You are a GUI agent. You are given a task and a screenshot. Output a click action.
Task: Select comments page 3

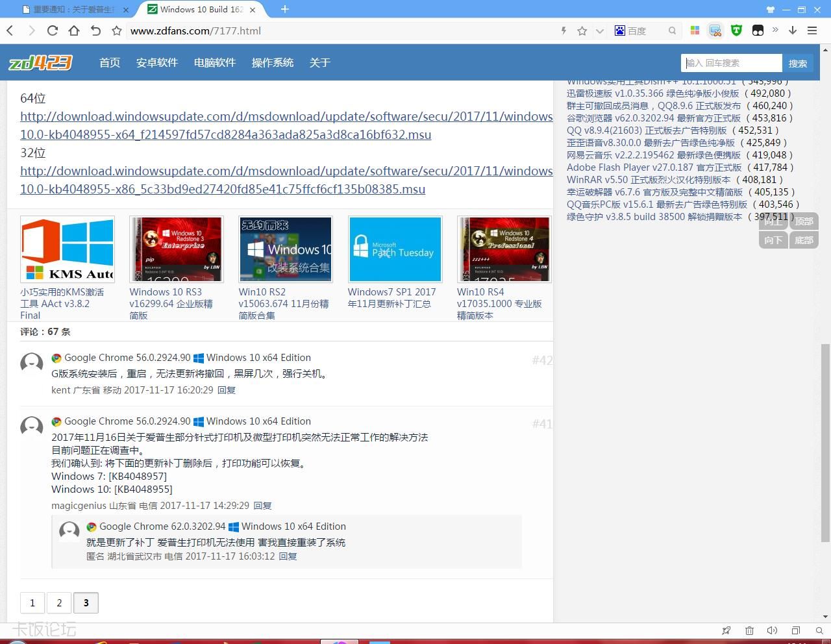(x=86, y=603)
